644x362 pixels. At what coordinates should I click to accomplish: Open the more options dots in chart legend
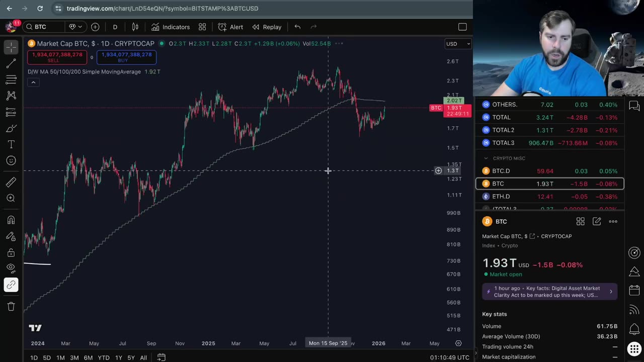click(339, 43)
